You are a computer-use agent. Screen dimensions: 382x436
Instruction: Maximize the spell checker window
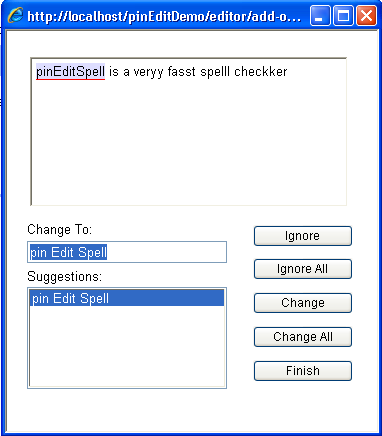pos(343,16)
